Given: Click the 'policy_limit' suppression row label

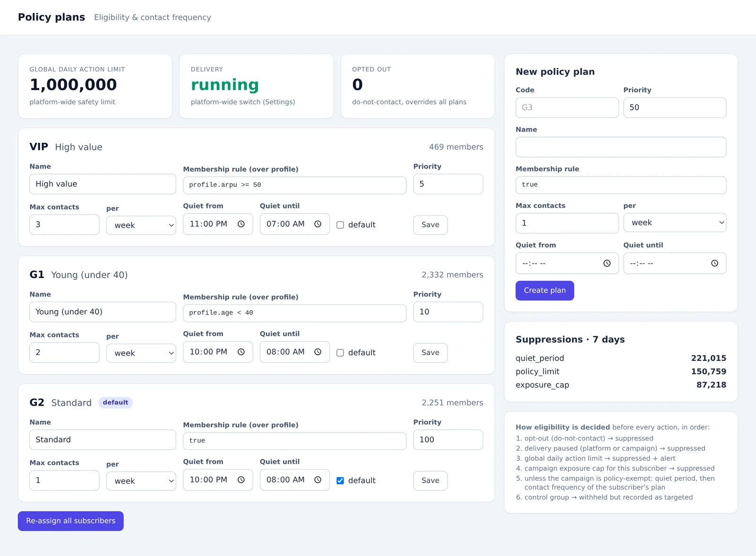Looking at the screenshot, I should click(537, 372).
